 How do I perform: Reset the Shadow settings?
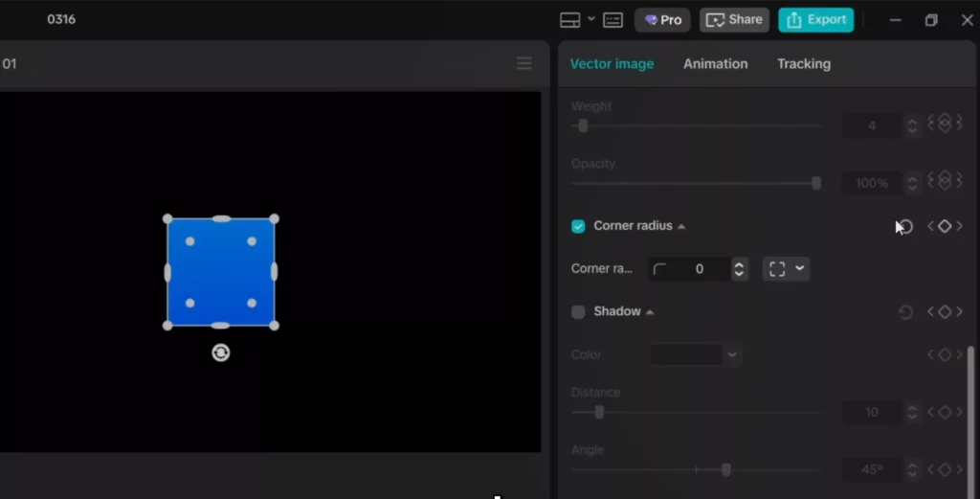point(905,311)
